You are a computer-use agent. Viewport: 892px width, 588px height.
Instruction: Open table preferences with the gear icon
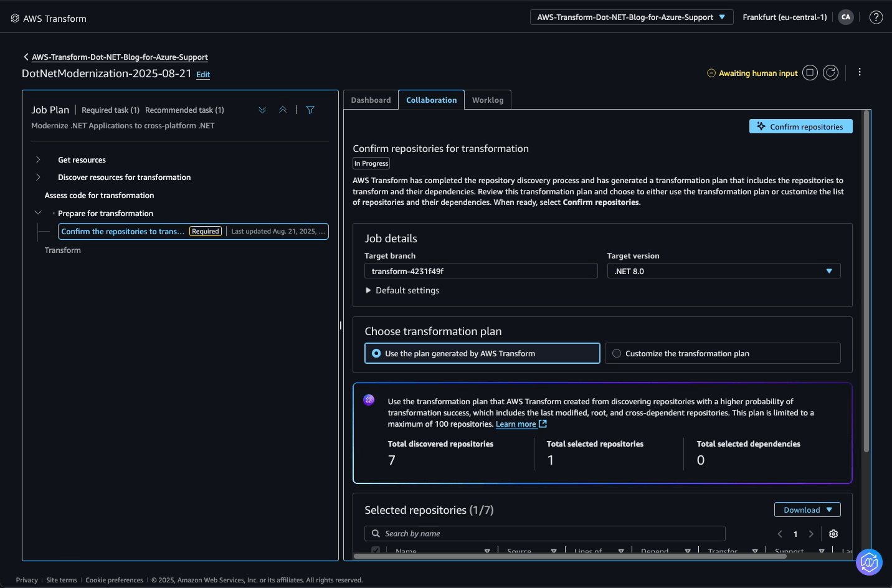click(x=833, y=534)
